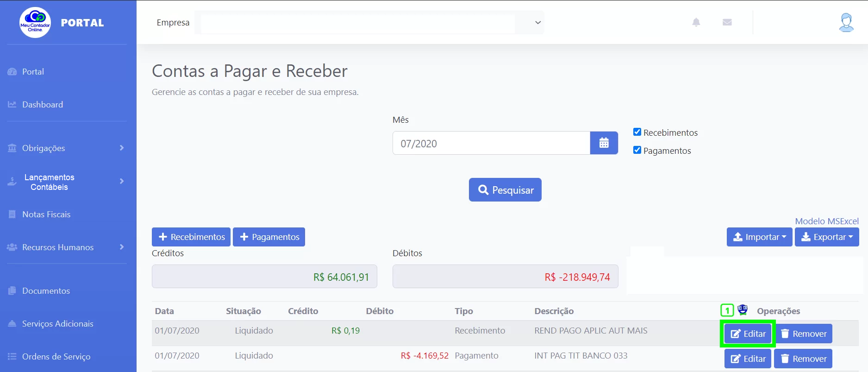Click the Recursos Humanos people icon
The image size is (868, 372).
(x=12, y=247)
